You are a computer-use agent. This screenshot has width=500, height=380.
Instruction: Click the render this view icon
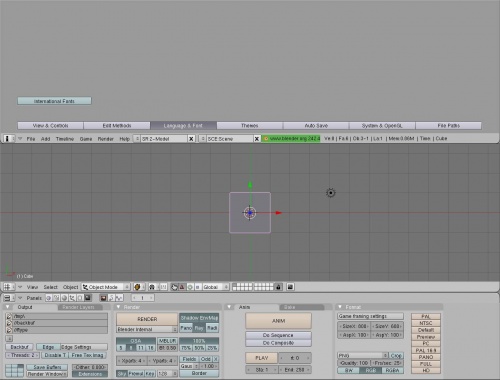pos(290,287)
